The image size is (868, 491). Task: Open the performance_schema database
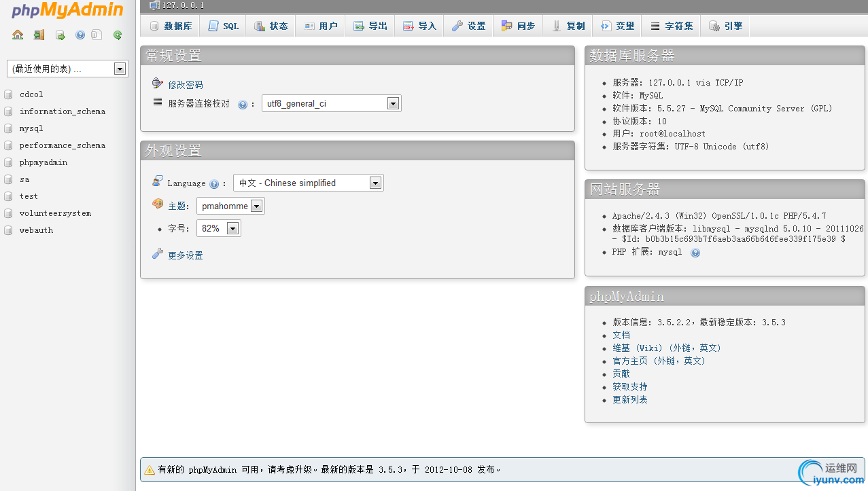[x=62, y=145]
